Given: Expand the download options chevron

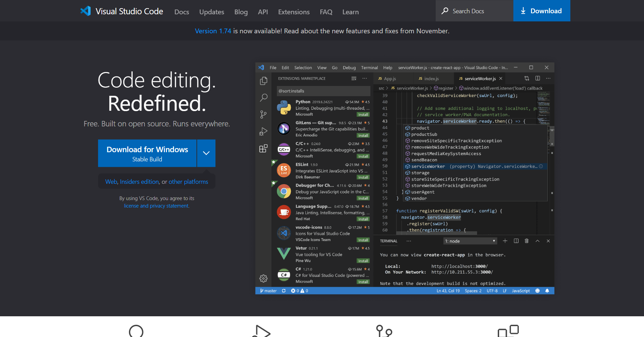Looking at the screenshot, I should pos(206,153).
